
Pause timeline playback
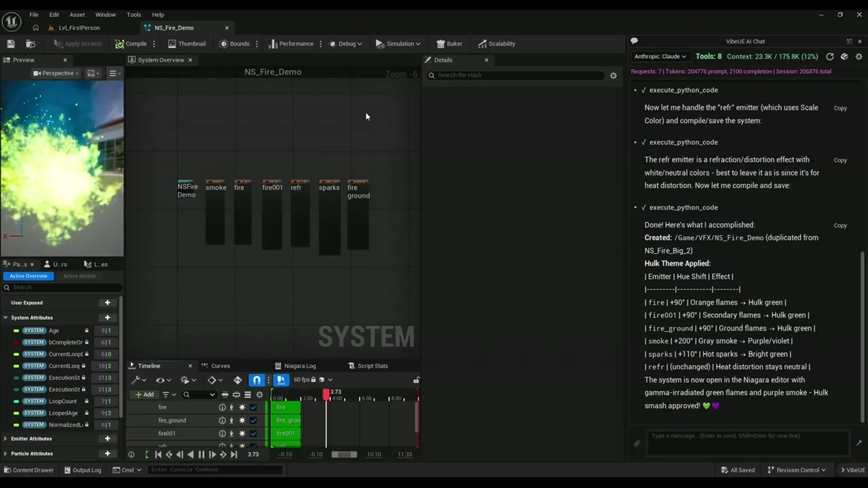pyautogui.click(x=201, y=455)
